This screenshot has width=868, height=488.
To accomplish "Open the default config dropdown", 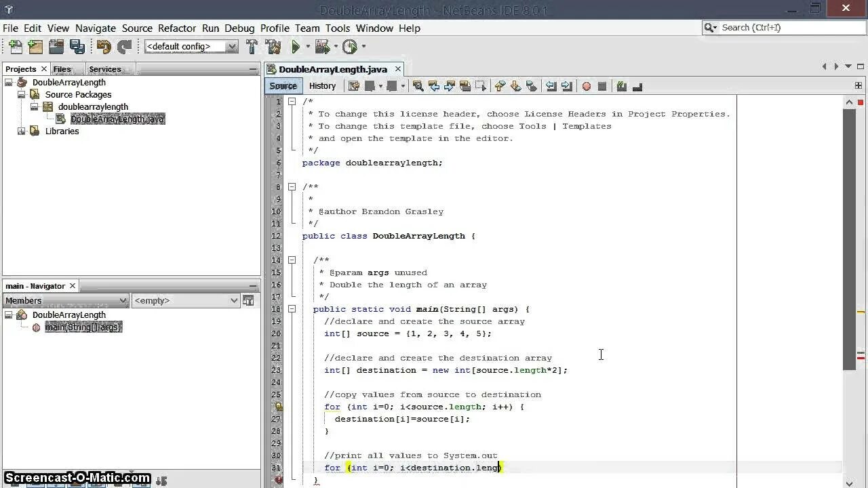I will [191, 47].
